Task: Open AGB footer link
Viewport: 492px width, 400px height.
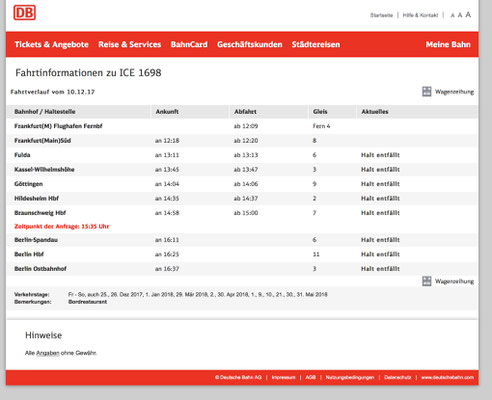Action: pyautogui.click(x=310, y=377)
